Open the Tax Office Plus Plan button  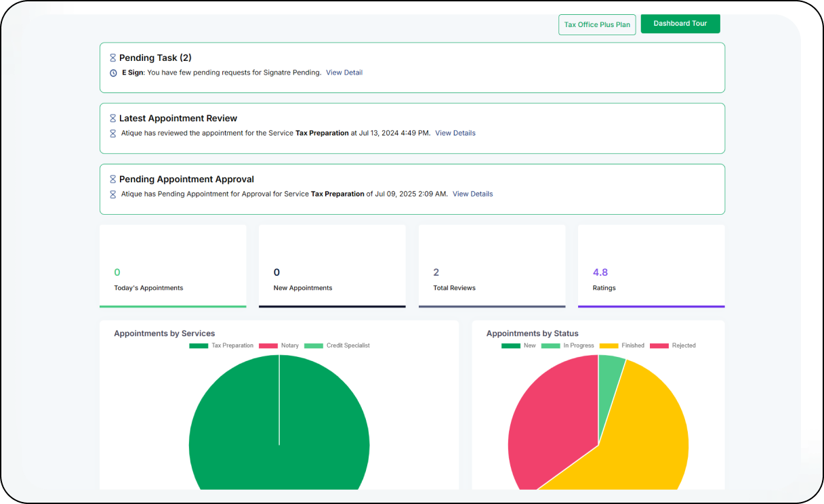tap(597, 25)
